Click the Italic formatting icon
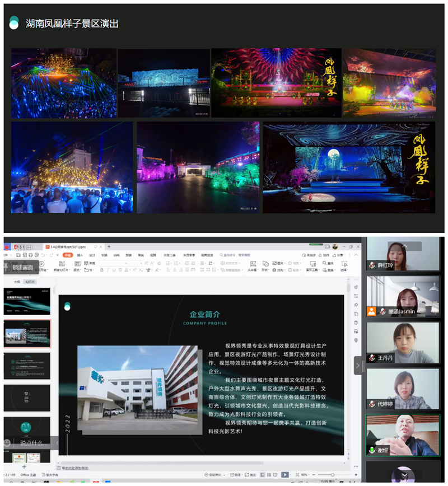 click(x=108, y=270)
